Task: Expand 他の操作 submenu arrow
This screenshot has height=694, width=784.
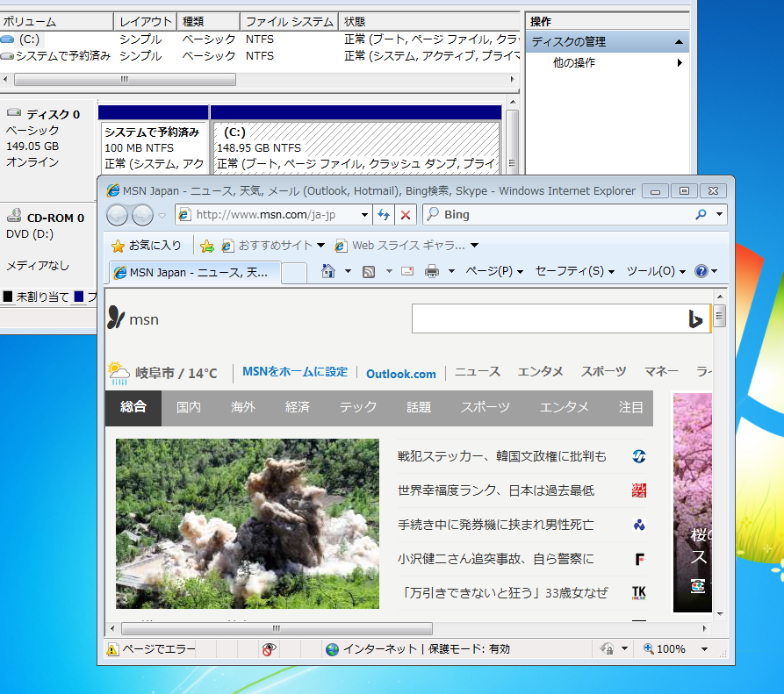Action: tap(680, 63)
